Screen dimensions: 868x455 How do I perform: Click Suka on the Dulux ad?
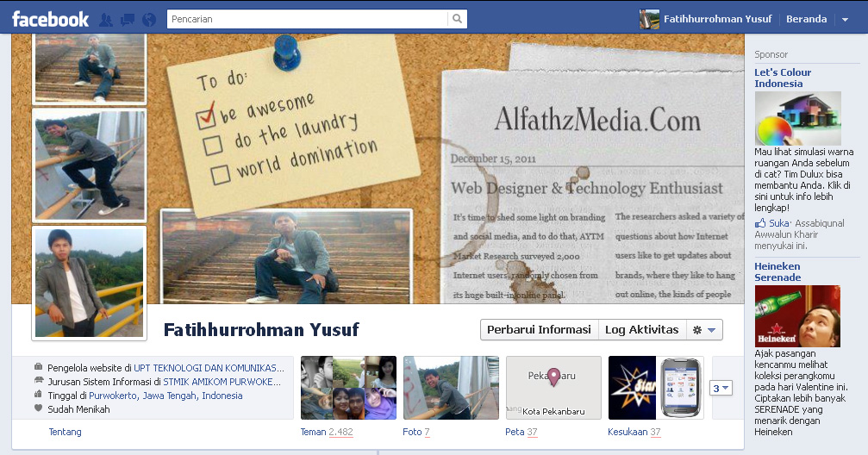pos(779,223)
